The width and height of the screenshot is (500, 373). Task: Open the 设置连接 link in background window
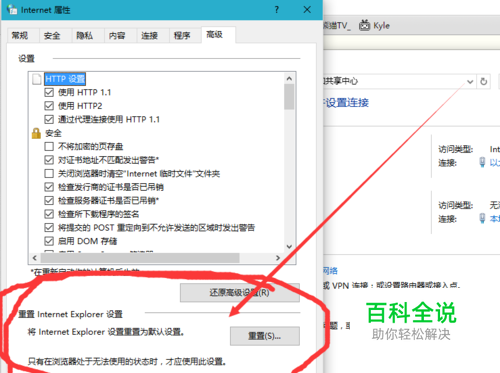pos(347,102)
